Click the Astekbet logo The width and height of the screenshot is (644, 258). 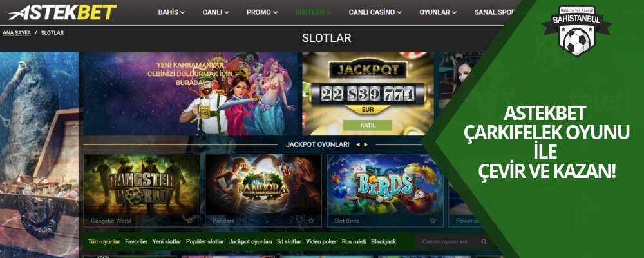pos(62,12)
